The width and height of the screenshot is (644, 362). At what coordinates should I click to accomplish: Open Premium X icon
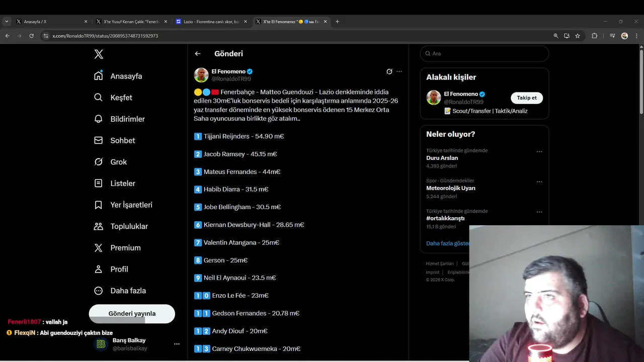[99, 247]
